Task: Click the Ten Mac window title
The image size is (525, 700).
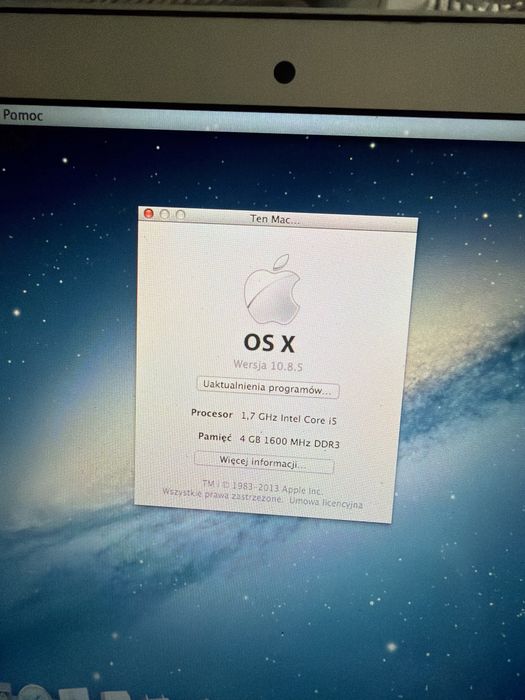Action: (x=275, y=219)
